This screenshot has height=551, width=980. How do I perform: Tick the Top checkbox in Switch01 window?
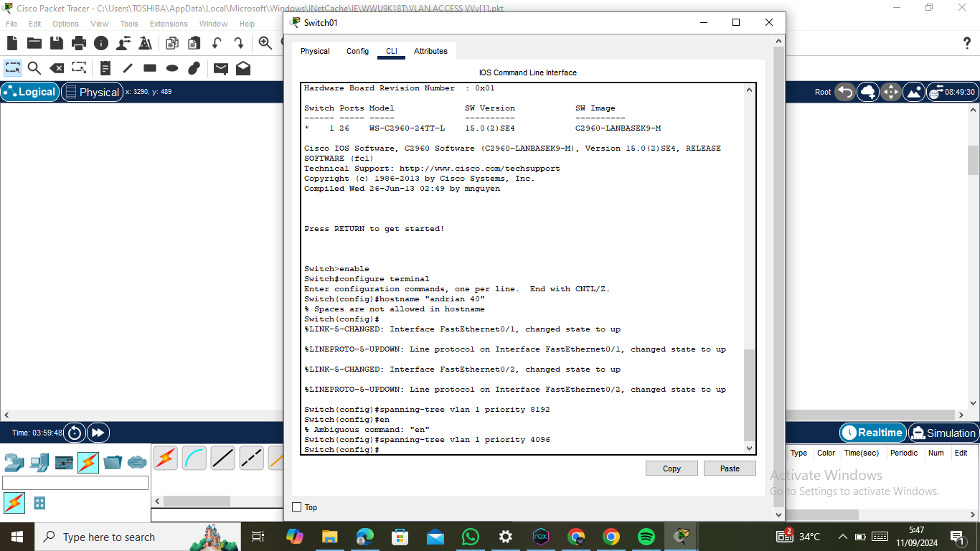[x=297, y=507]
